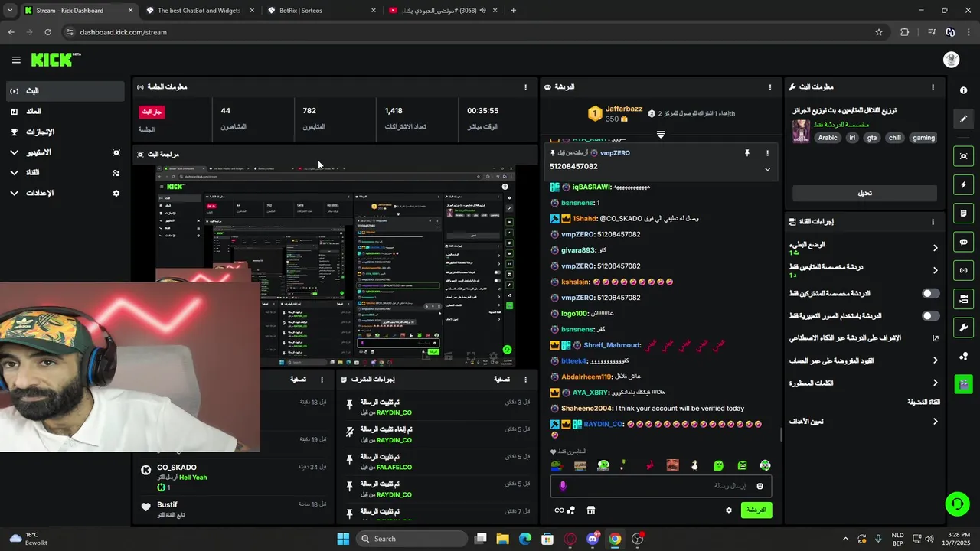
Task: Collapse the pinned message chevron
Action: coord(767,169)
